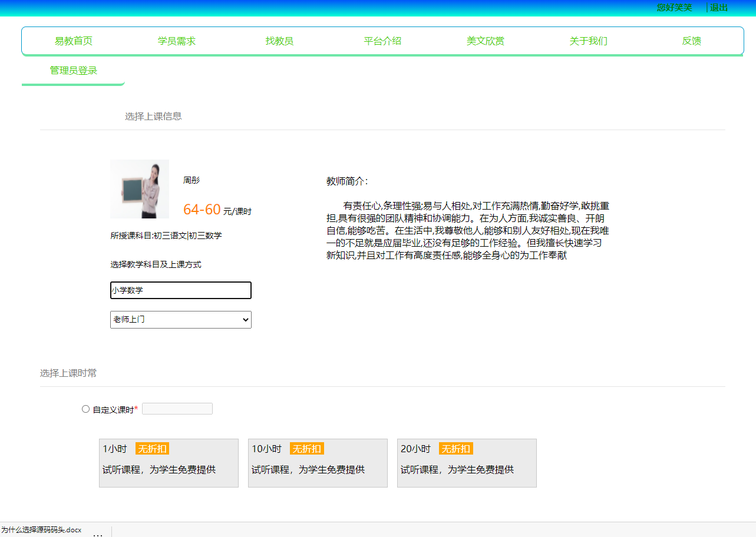Click the 小学数学 subject input box
Image resolution: width=756 pixels, height=537 pixels.
(180, 290)
